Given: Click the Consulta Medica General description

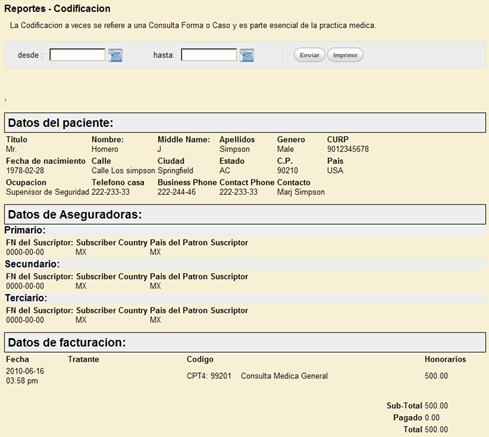Looking at the screenshot, I should 284,376.
